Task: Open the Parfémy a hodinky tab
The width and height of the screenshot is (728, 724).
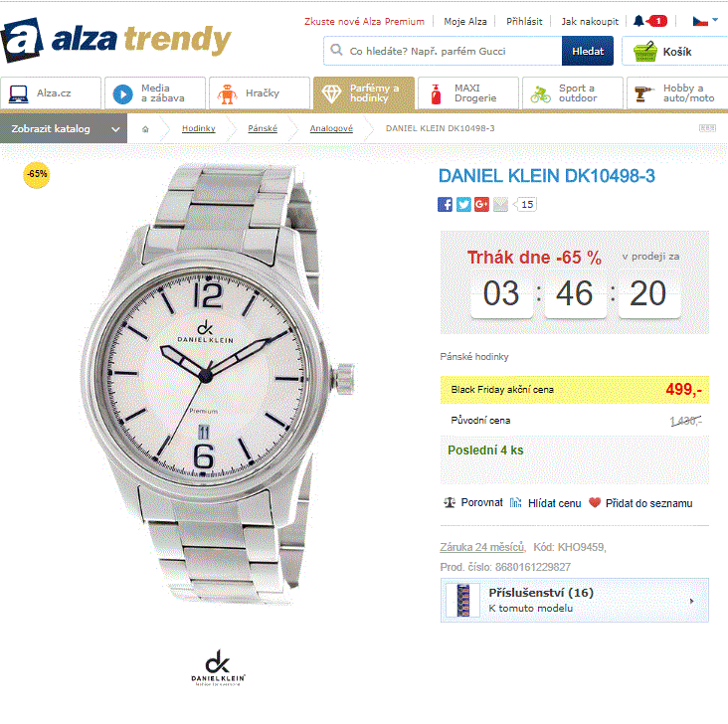Action: pos(364,92)
